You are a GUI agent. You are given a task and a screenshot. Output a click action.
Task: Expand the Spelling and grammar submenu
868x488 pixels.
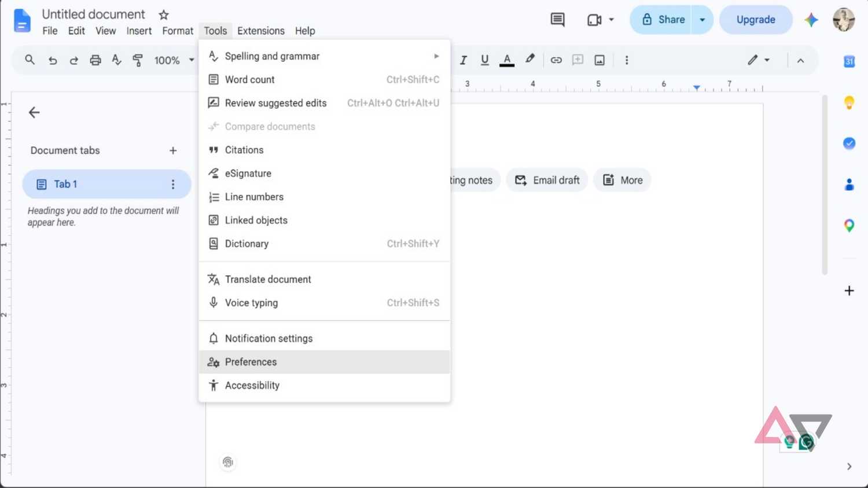click(324, 56)
